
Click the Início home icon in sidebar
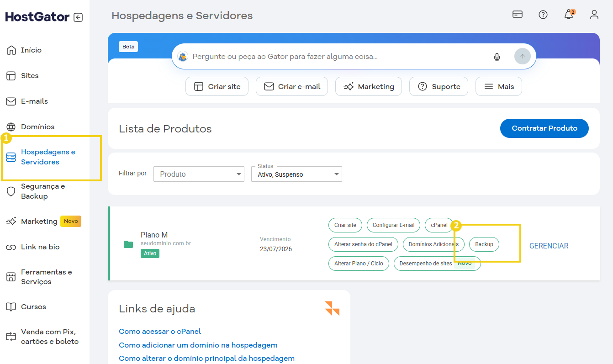point(11,50)
